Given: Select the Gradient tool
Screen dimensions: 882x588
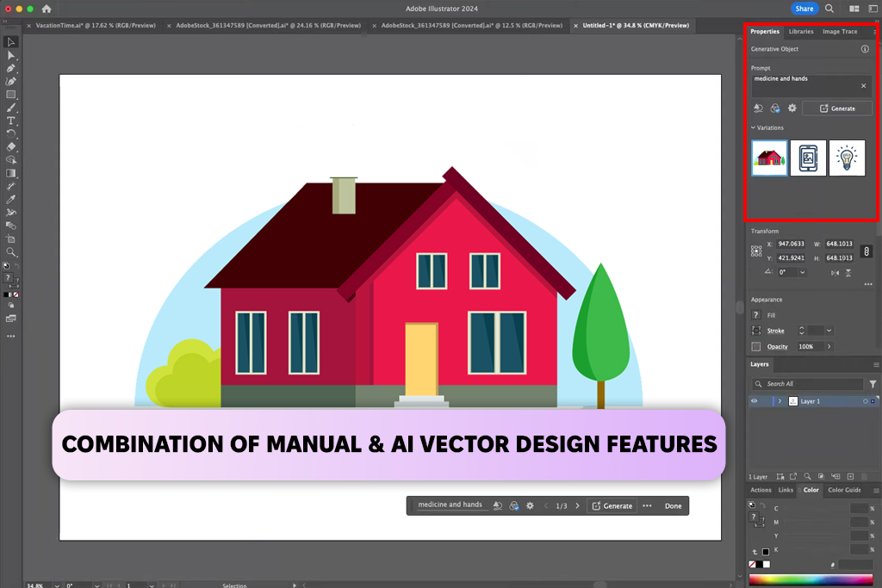Looking at the screenshot, I should coord(10,173).
